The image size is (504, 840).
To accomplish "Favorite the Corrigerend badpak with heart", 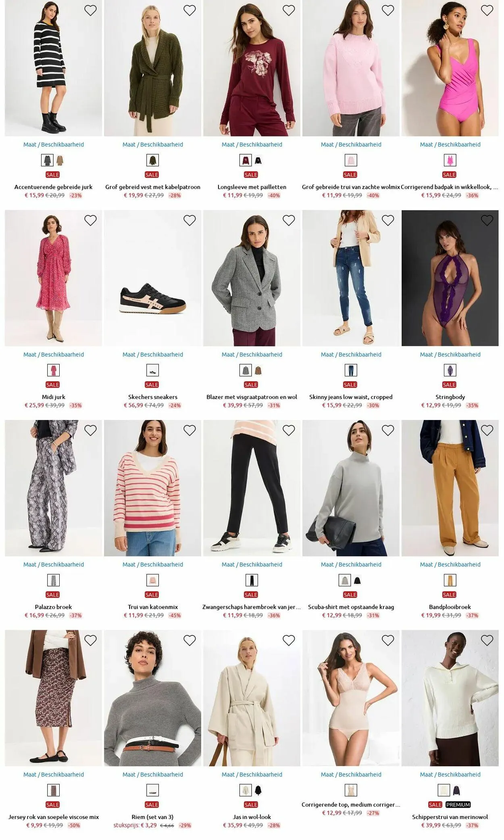I will pos(487,10).
